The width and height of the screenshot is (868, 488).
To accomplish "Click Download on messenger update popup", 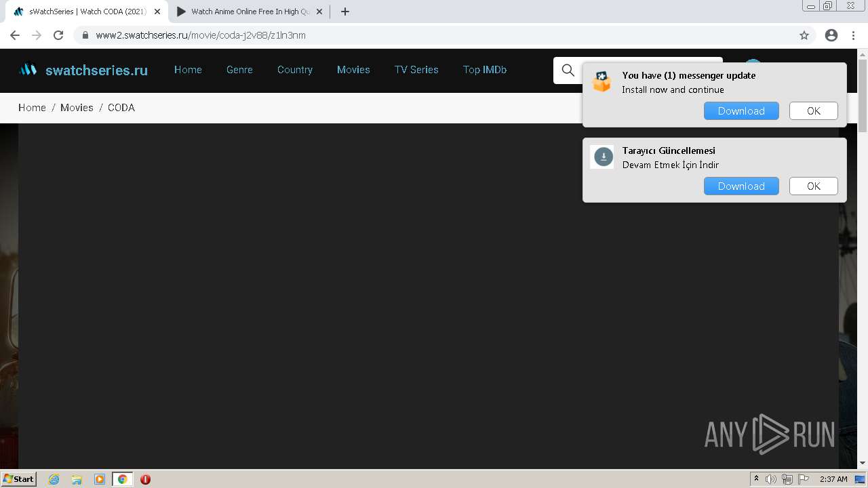I will point(741,111).
